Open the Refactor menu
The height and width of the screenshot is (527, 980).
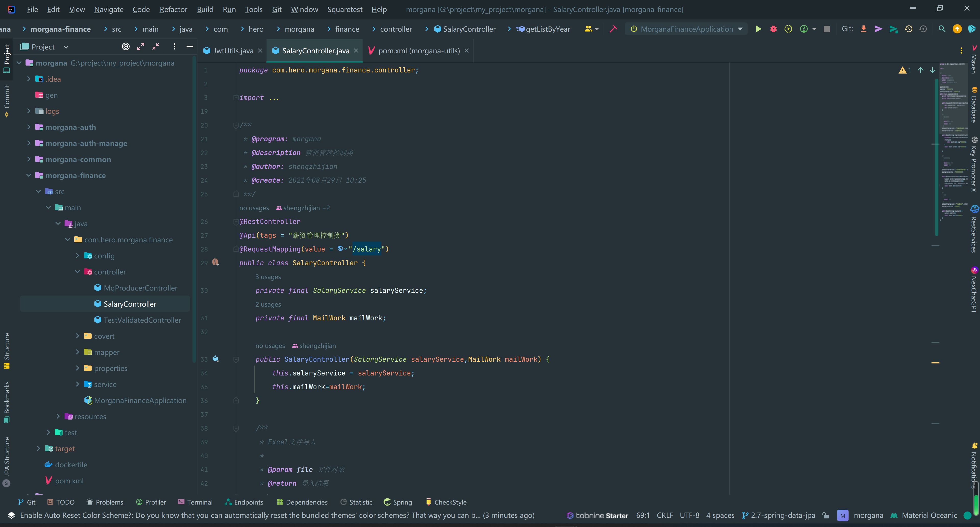[x=173, y=9]
